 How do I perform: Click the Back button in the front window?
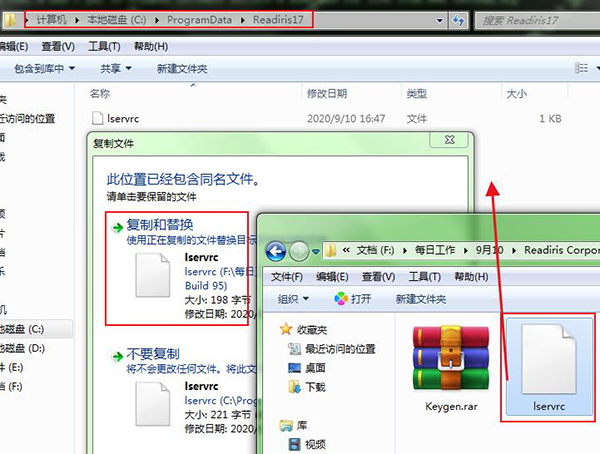pos(276,251)
